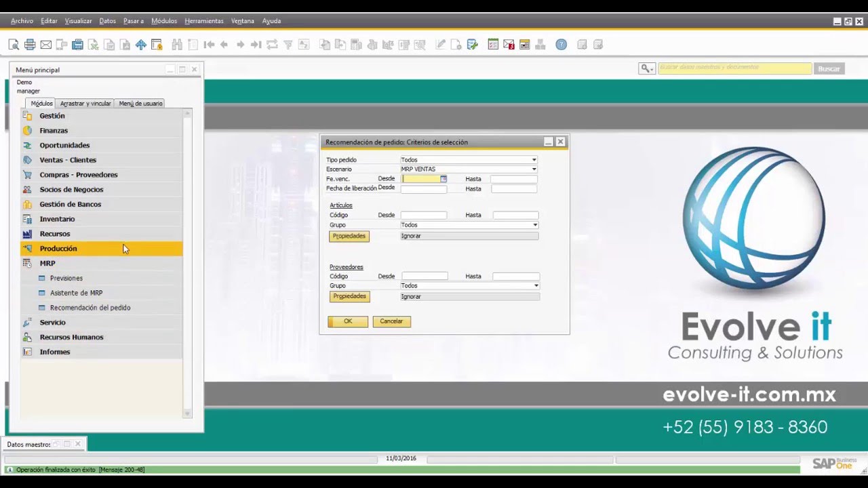Open the Escenario dropdown showing MRP VENTAS
This screenshot has width=868, height=488.
(534, 169)
